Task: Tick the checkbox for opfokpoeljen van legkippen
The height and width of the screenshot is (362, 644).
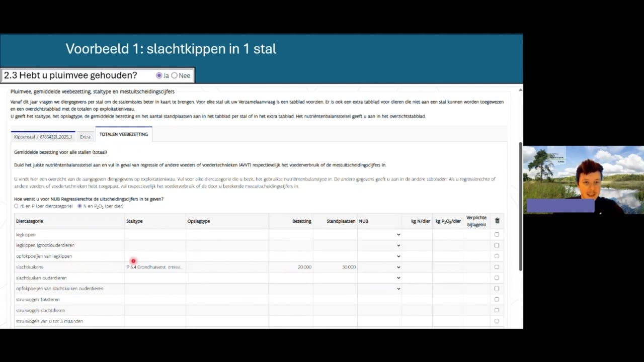Action: [x=497, y=256]
